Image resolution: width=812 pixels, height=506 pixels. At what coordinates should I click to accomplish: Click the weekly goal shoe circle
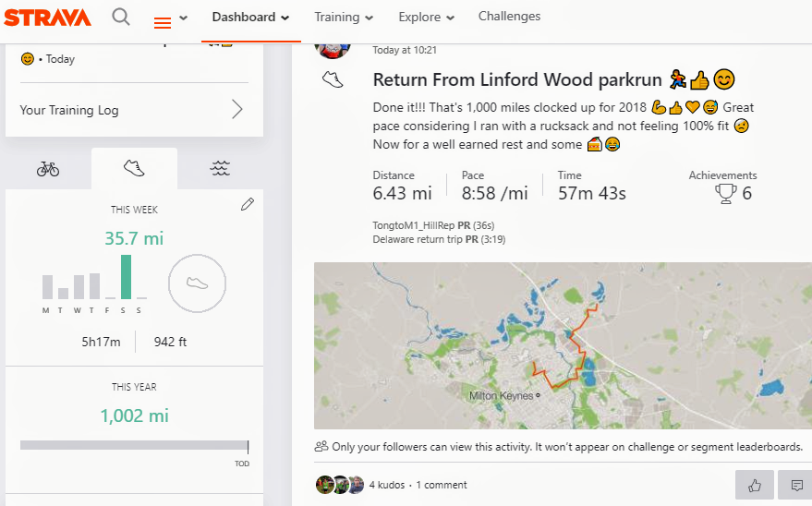pyautogui.click(x=197, y=283)
